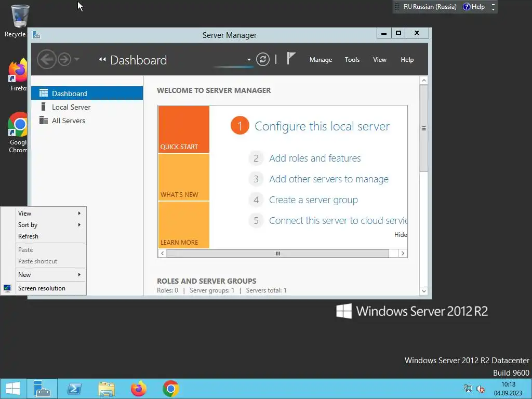Screen dimensions: 532x399
Task: Expand Sort by in the context menu
Action: click(x=50, y=225)
